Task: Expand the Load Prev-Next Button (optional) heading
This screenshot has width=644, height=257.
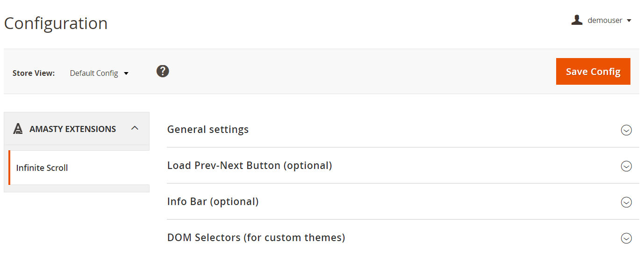Action: (x=250, y=165)
